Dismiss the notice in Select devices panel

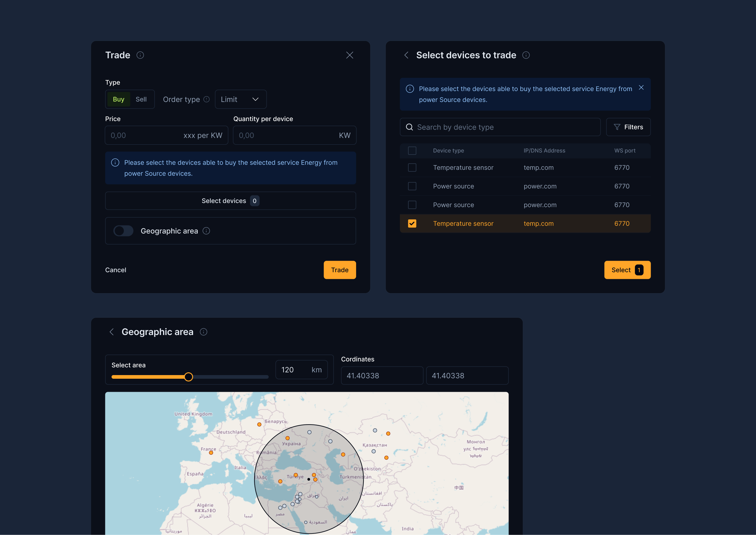coord(641,88)
